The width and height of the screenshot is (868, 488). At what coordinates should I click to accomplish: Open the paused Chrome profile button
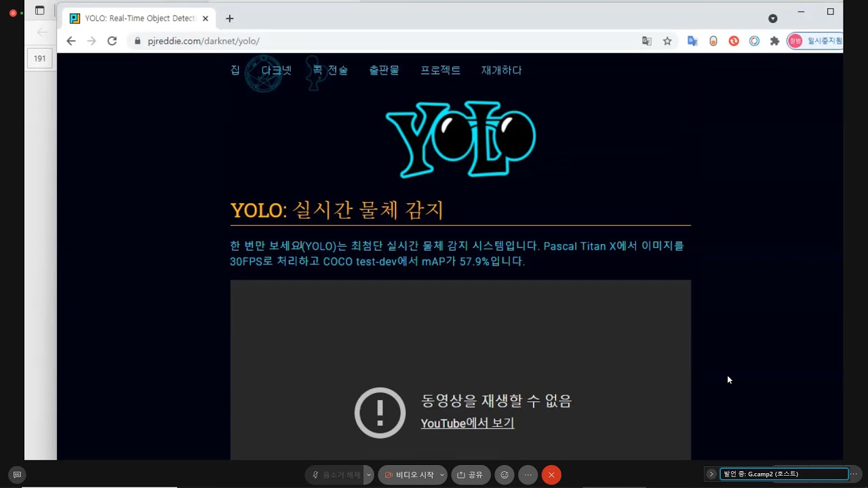815,41
